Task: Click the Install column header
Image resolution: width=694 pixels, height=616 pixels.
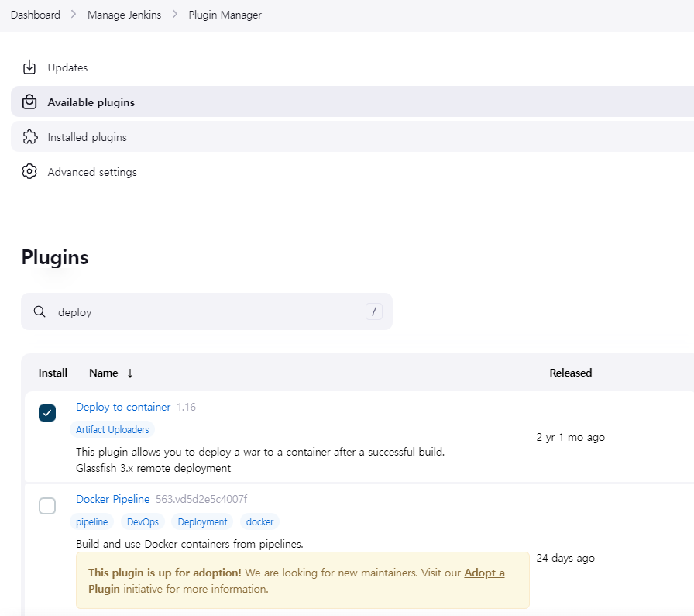Action: pos(53,373)
